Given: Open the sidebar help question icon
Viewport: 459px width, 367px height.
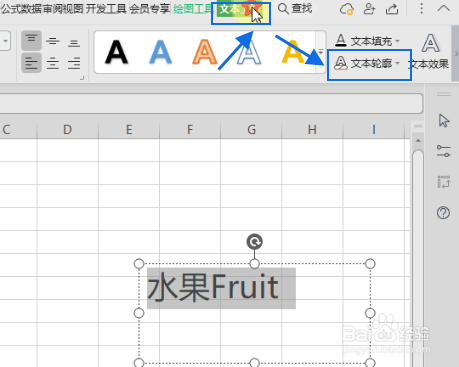Looking at the screenshot, I should pyautogui.click(x=443, y=212).
